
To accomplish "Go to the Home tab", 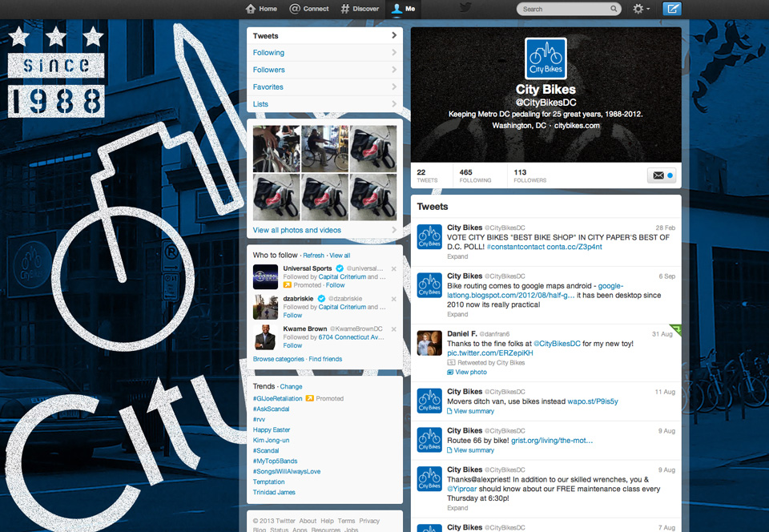I will (x=261, y=9).
